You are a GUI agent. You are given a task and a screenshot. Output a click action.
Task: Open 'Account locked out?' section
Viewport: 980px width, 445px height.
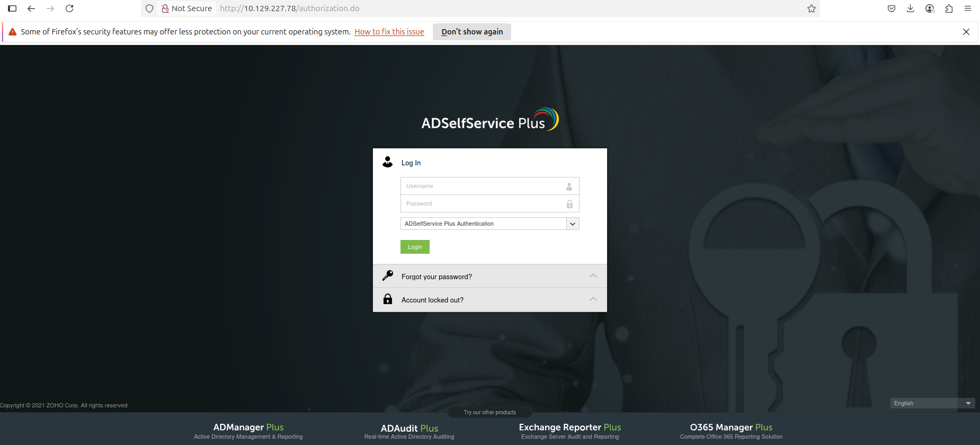point(490,300)
